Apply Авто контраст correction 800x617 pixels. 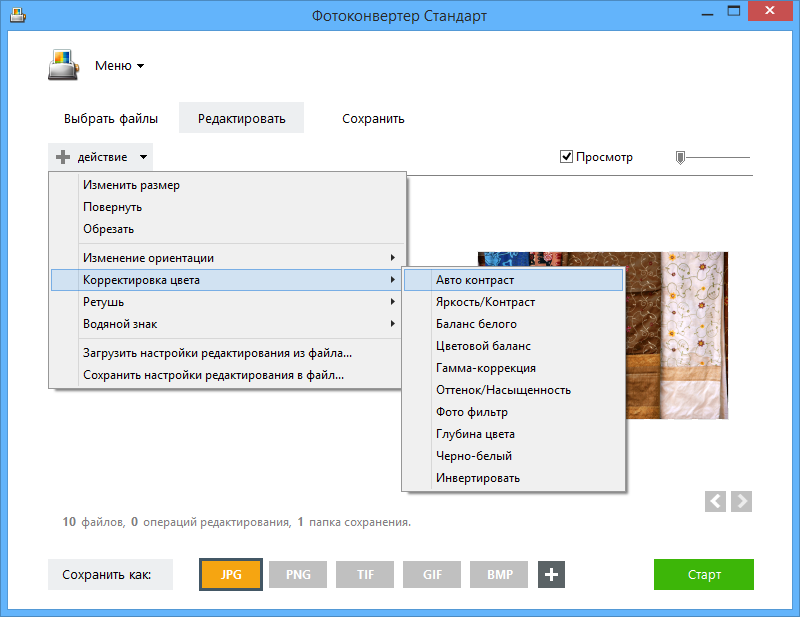pyautogui.click(x=513, y=280)
